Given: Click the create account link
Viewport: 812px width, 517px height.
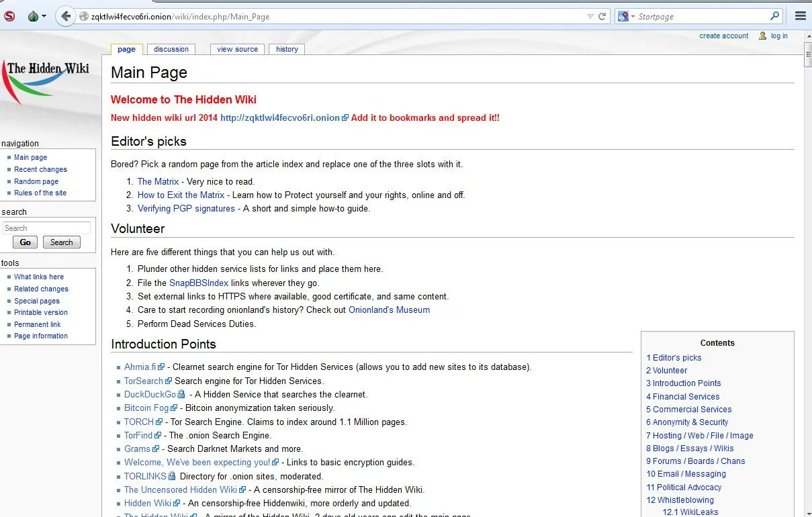Looking at the screenshot, I should [x=723, y=36].
